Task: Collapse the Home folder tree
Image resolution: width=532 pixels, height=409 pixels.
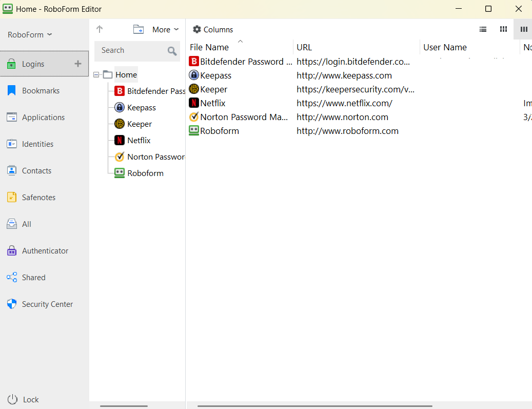Action: [x=96, y=75]
